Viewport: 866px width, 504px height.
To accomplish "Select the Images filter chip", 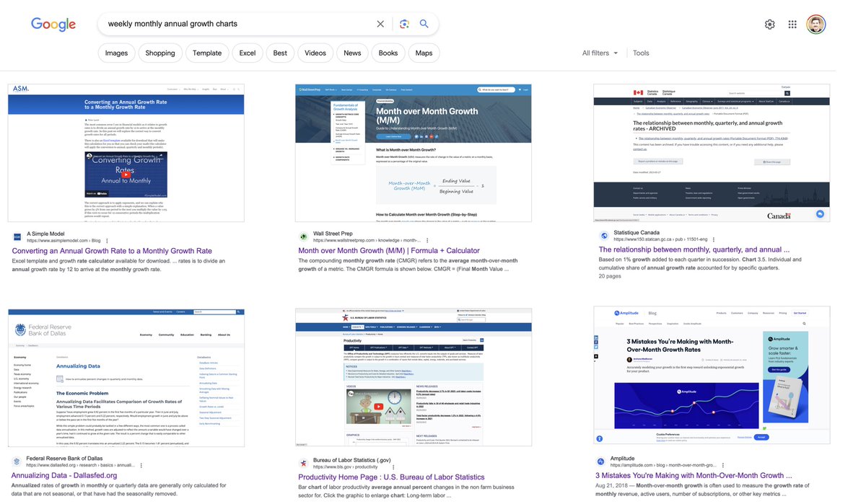I will [116, 53].
